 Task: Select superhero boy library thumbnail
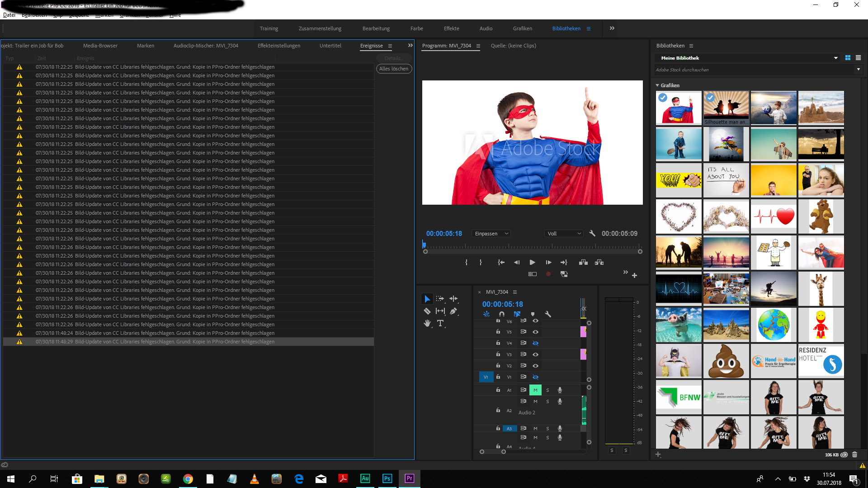(679, 108)
